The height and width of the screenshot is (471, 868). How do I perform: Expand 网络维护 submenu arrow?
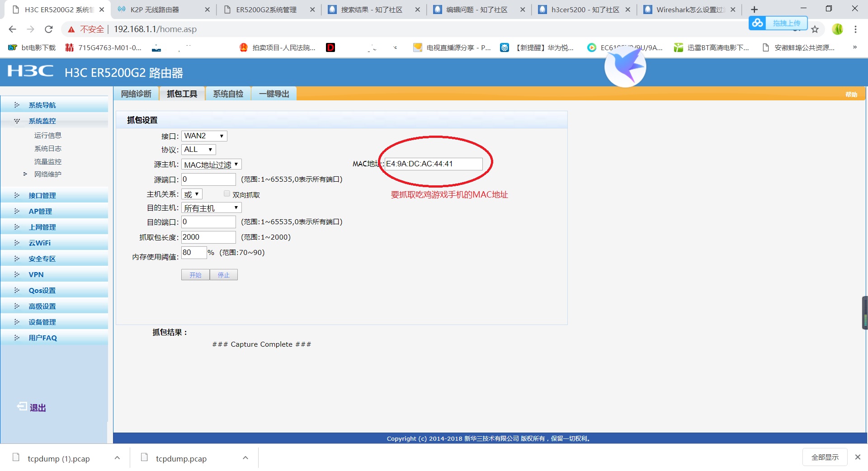25,174
